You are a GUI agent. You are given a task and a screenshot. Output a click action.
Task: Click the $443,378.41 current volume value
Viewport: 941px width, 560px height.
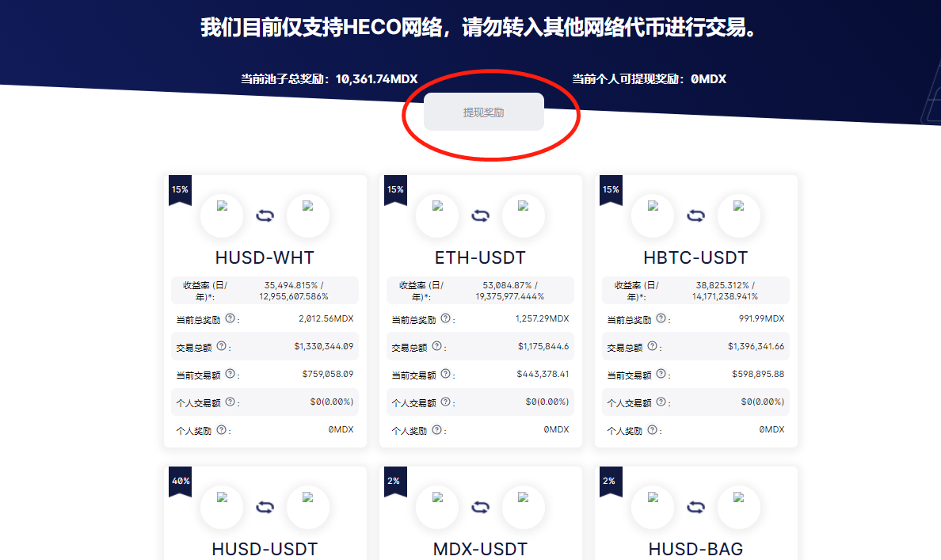(x=543, y=374)
